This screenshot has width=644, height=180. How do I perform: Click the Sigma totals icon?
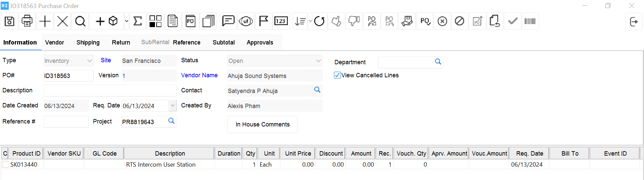pos(138,21)
